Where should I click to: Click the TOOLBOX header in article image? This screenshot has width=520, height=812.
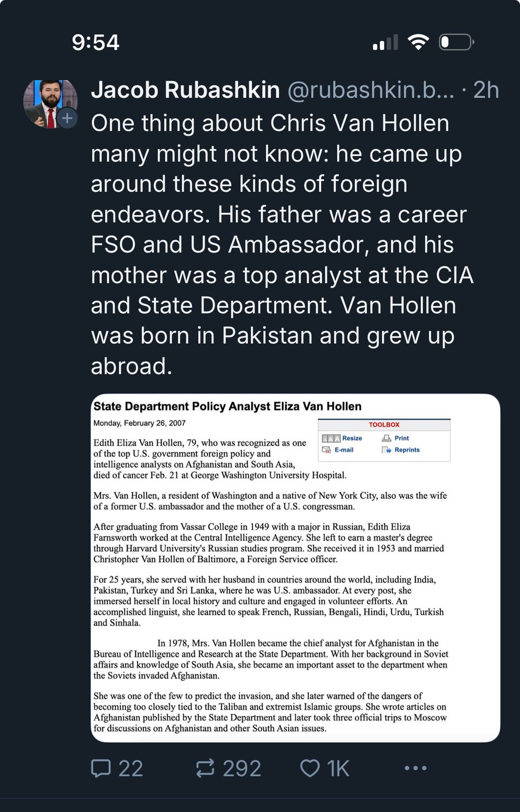pyautogui.click(x=384, y=425)
